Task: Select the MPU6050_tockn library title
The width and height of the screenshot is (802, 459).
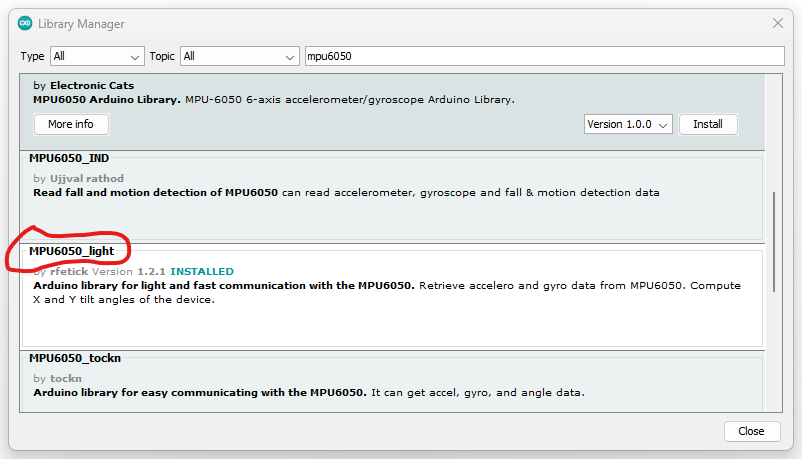Action: (x=75, y=357)
